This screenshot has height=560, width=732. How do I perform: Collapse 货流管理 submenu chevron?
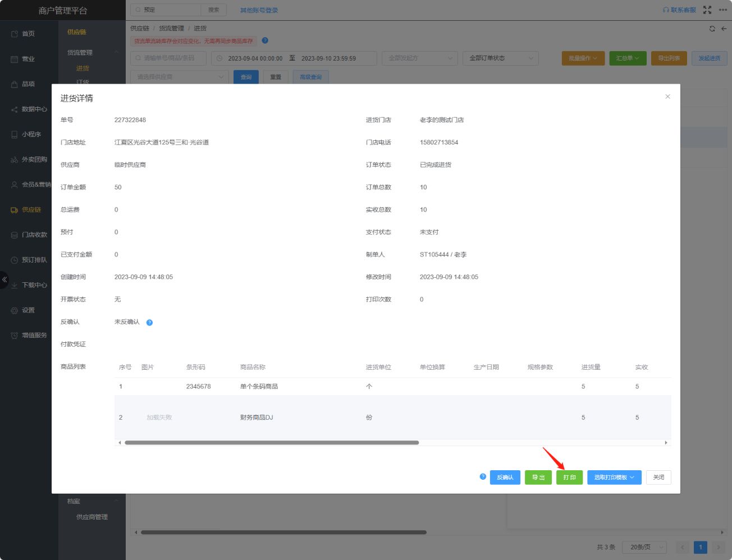[x=116, y=53]
